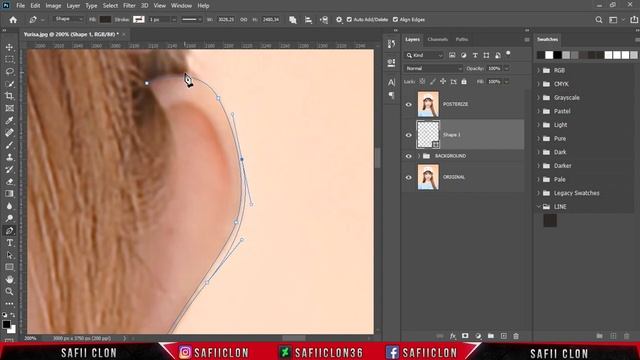The width and height of the screenshot is (640, 360).
Task: Toggle Auto Add/Delete checkbox
Action: coord(349,20)
